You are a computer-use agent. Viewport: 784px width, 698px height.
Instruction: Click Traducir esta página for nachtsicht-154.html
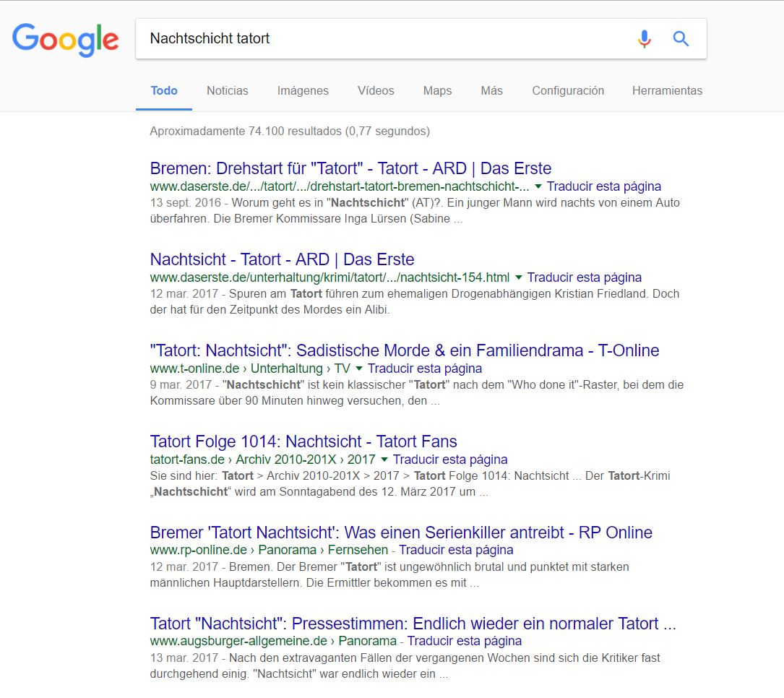pyautogui.click(x=584, y=277)
